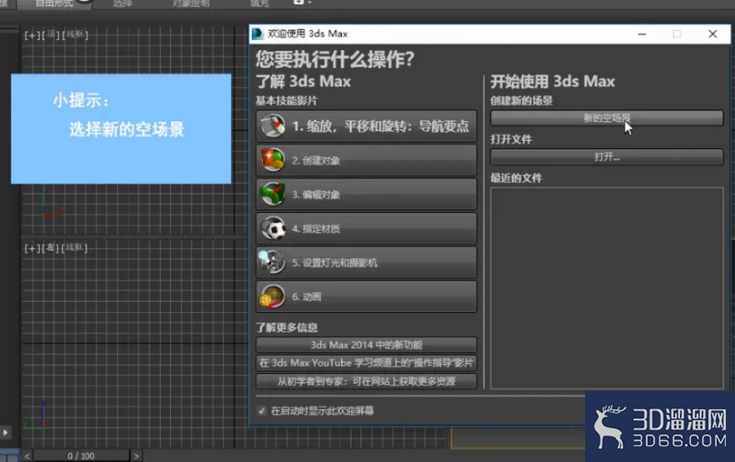Viewport: 735px width, 462px height.
Task: Open beginner to expert resources link
Action: (366, 381)
